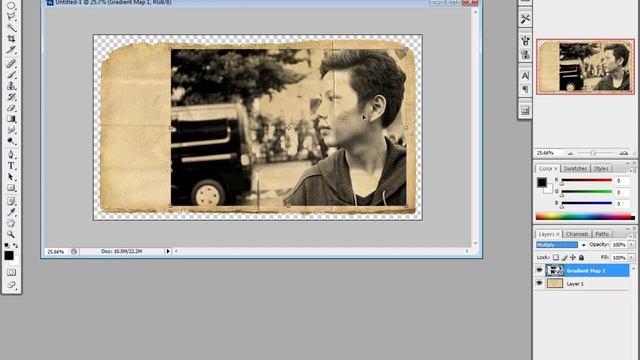Switch to the Swatches tab
640x360 pixels.
point(575,169)
